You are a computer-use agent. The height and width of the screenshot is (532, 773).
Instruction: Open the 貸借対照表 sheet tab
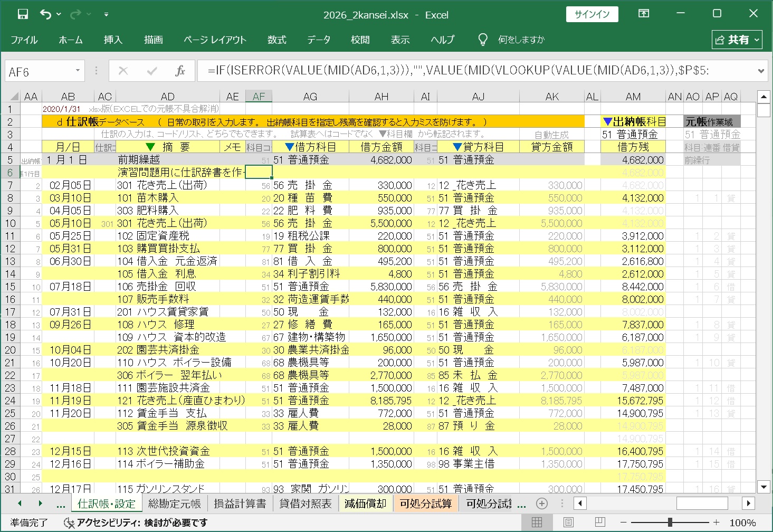[x=305, y=503]
